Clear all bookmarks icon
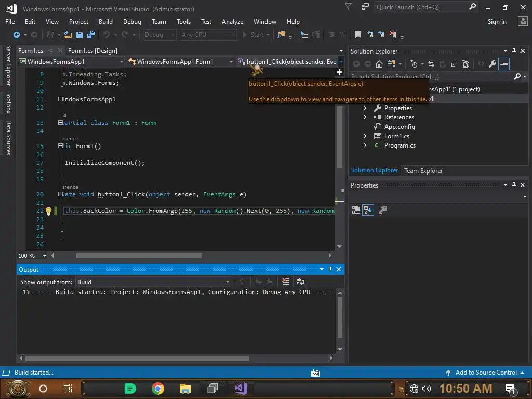532x399 pixels. (x=393, y=35)
